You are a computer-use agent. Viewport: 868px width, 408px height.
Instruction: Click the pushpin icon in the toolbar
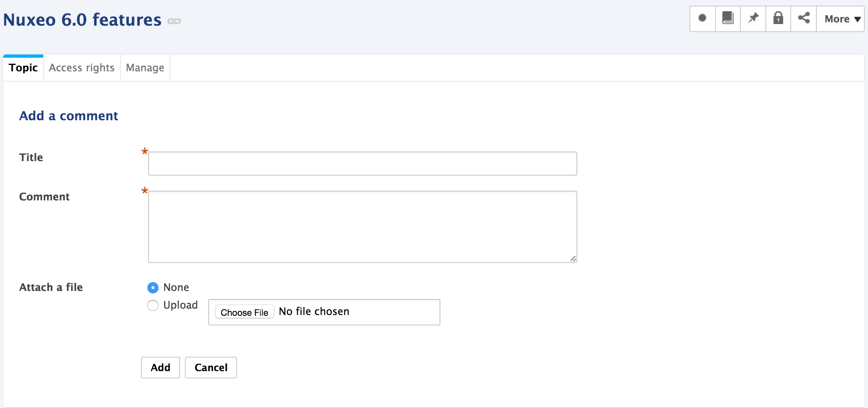pos(753,18)
